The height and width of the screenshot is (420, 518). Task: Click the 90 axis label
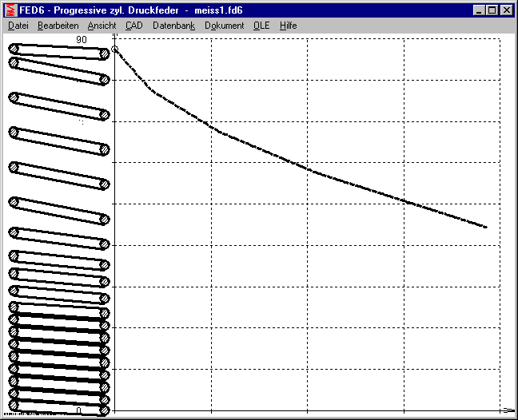82,39
